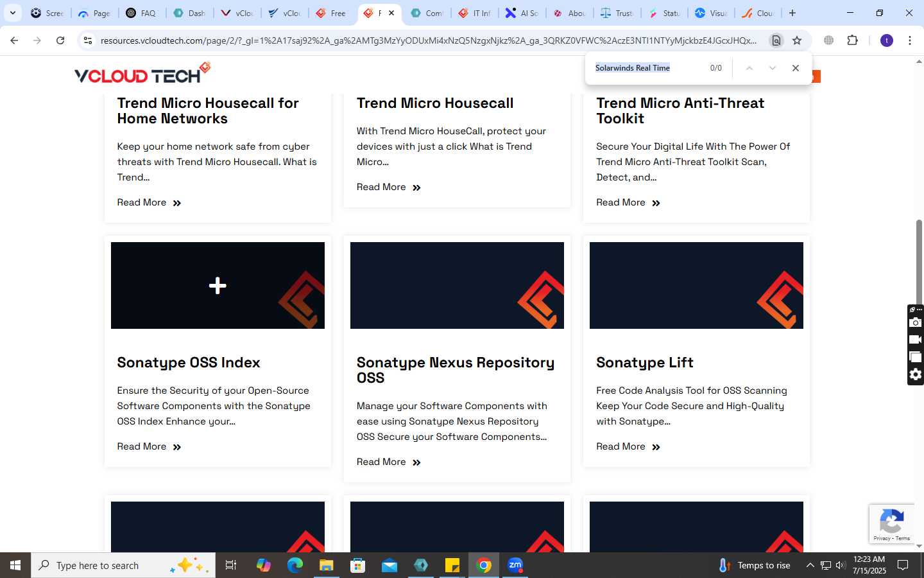Reload the current page
This screenshot has width=924, height=578.
[x=60, y=40]
